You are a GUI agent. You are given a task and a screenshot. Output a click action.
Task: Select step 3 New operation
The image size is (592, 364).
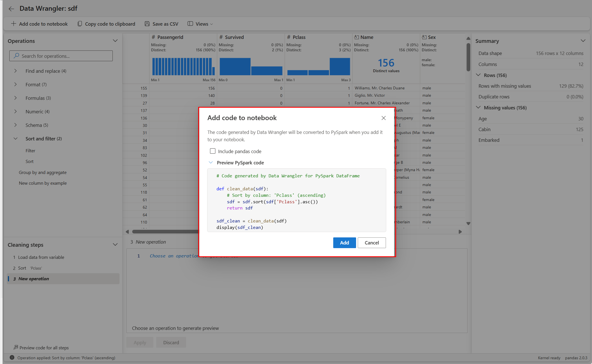pyautogui.click(x=63, y=279)
